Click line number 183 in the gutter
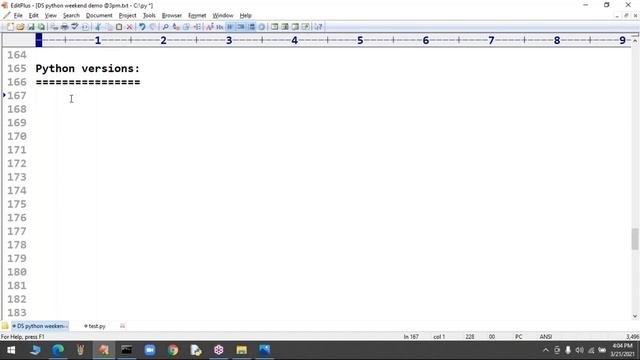 (x=17, y=312)
